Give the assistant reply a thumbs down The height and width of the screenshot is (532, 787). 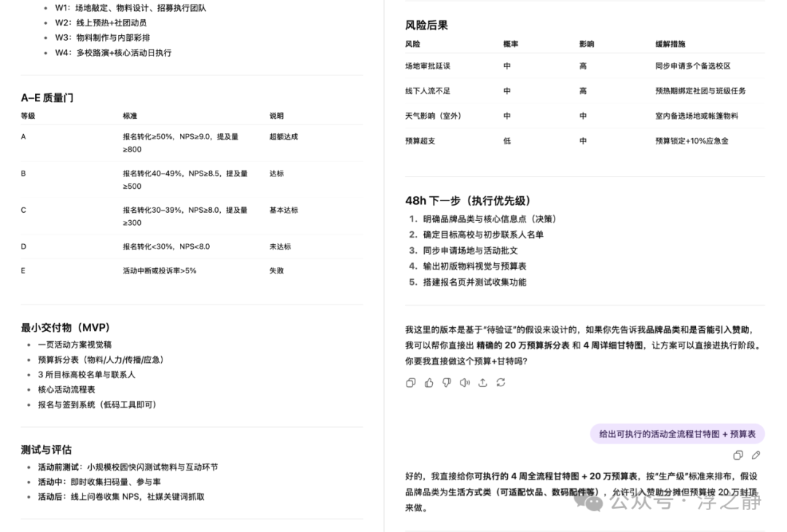[x=447, y=383]
